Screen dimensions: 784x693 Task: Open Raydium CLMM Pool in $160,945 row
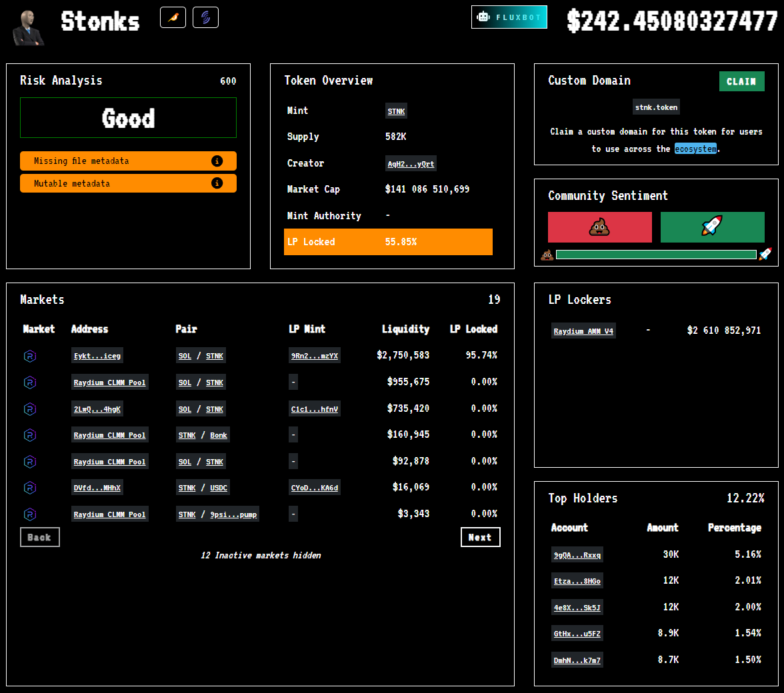pyautogui.click(x=109, y=434)
